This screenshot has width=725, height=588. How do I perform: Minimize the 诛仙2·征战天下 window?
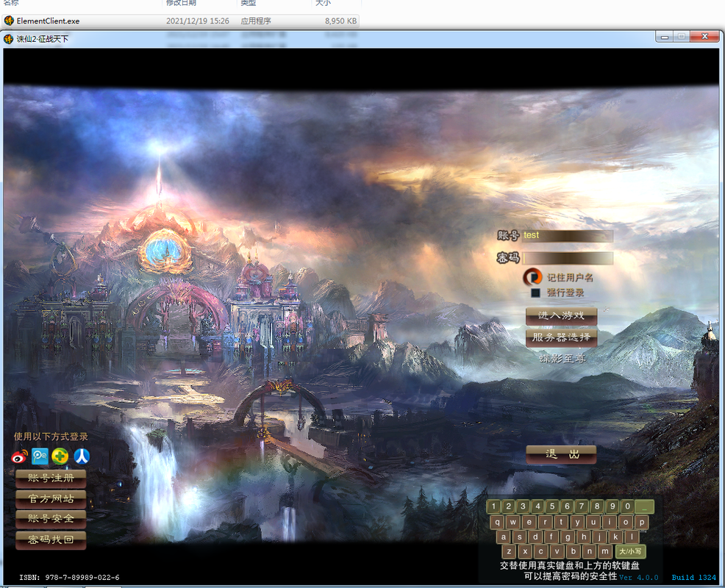coord(665,37)
